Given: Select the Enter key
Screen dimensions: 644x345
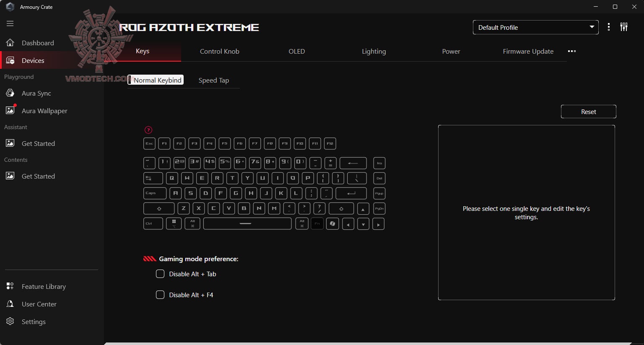Looking at the screenshot, I should click(x=351, y=193).
